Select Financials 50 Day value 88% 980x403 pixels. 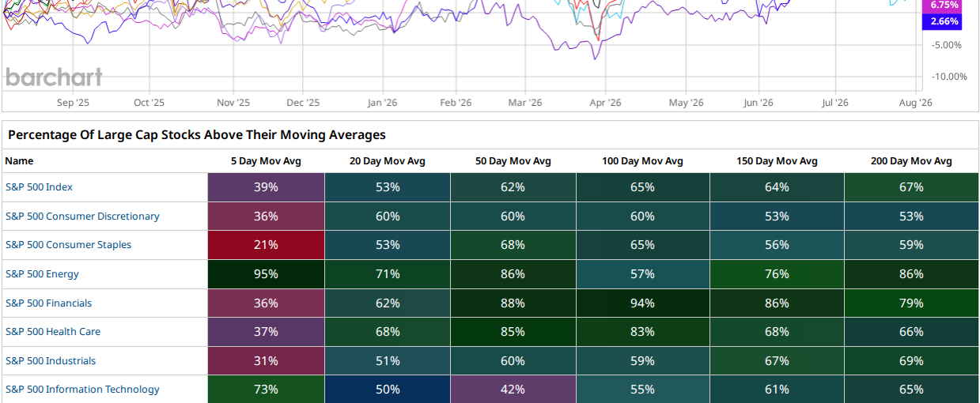click(x=513, y=303)
